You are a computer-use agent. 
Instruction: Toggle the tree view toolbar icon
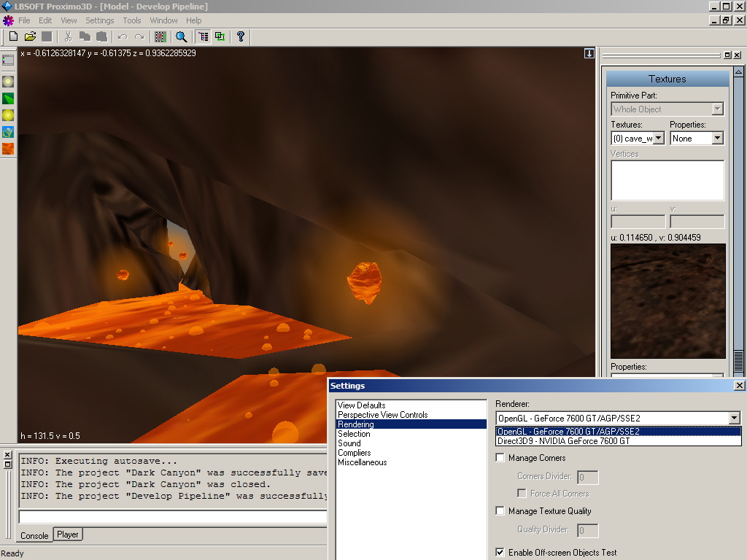[x=203, y=36]
